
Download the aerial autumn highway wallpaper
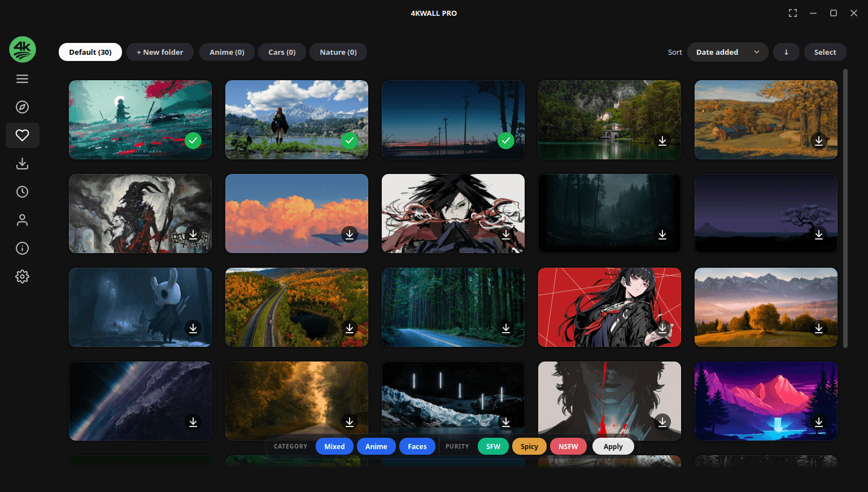350,328
